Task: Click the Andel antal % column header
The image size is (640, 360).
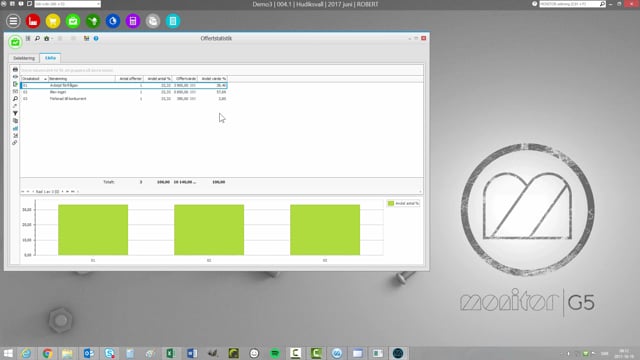Action: pos(158,78)
